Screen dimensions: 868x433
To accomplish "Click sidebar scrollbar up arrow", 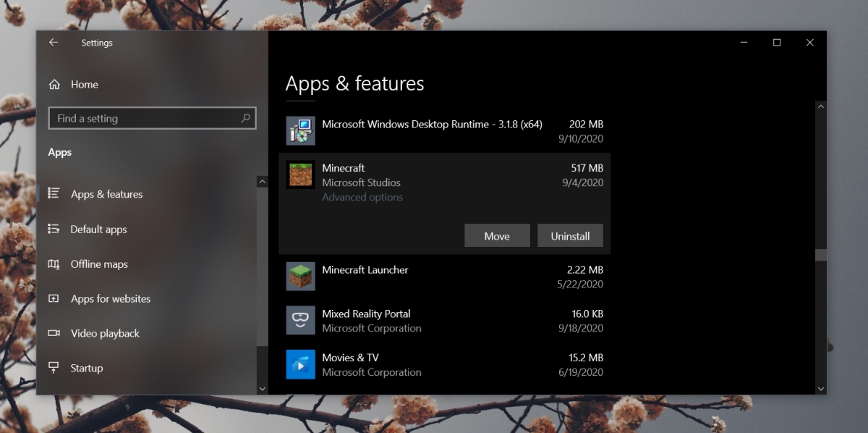I will [263, 182].
